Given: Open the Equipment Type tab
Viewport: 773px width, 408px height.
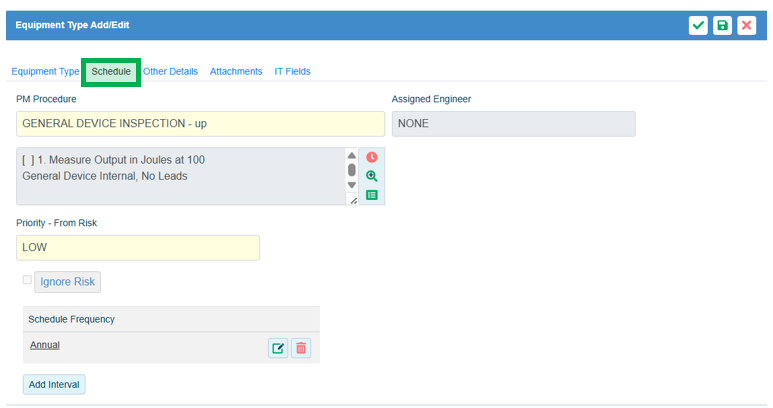Looking at the screenshot, I should click(45, 72).
